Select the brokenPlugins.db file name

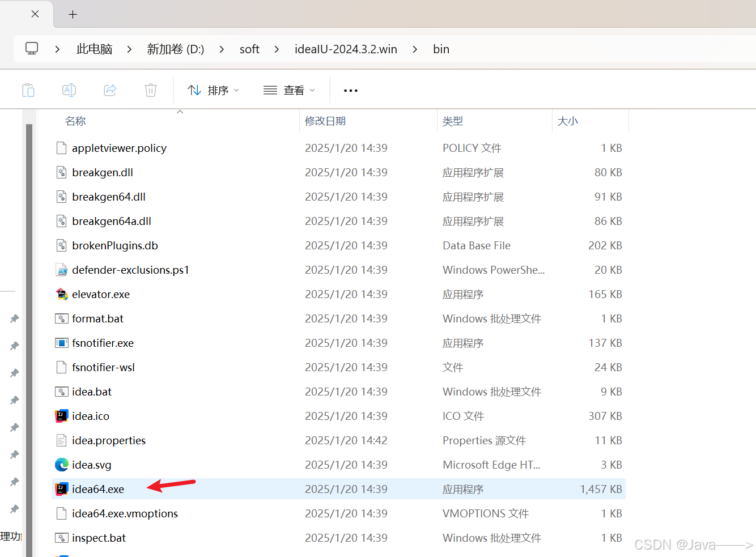(115, 245)
